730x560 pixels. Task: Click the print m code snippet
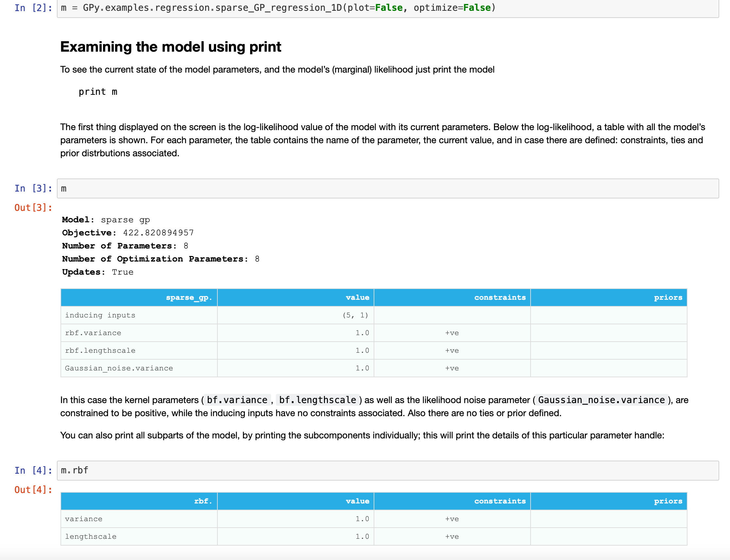pos(98,92)
